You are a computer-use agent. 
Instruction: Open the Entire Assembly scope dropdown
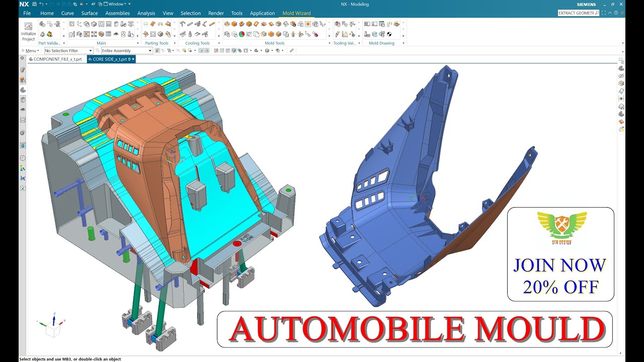point(127,50)
